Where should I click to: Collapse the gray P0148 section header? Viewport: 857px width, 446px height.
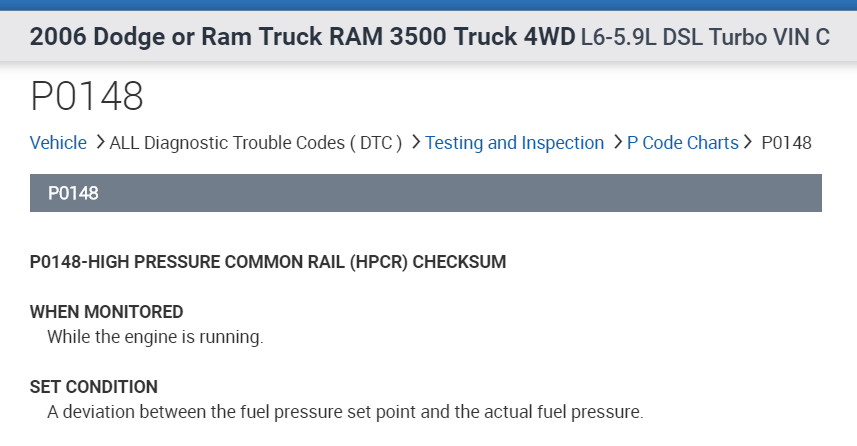click(425, 193)
